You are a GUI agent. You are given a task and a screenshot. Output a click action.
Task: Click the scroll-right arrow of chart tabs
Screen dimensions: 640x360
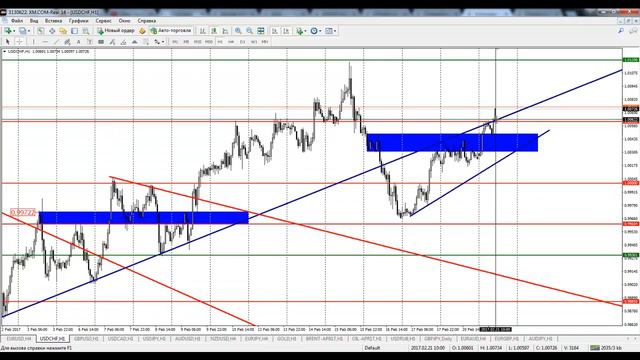(x=635, y=339)
